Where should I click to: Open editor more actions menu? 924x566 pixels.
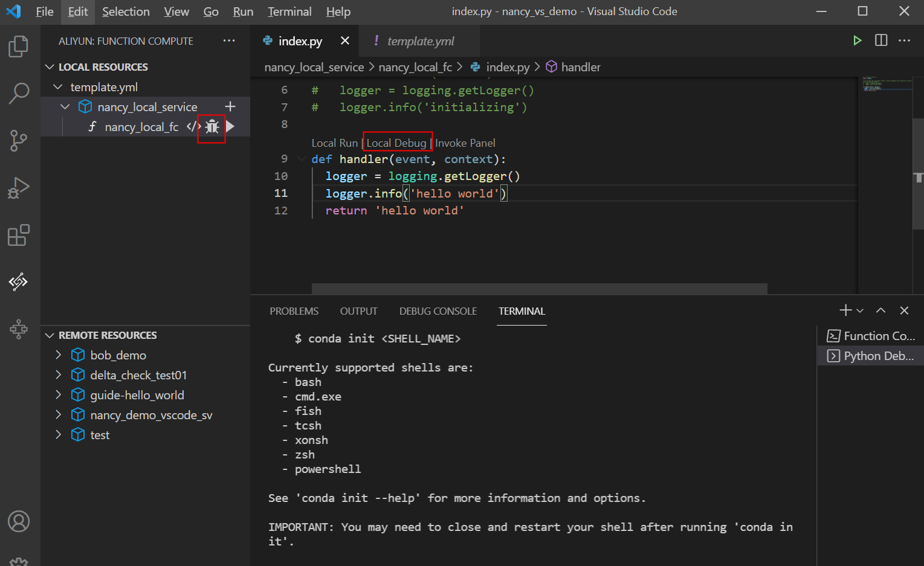pyautogui.click(x=905, y=40)
